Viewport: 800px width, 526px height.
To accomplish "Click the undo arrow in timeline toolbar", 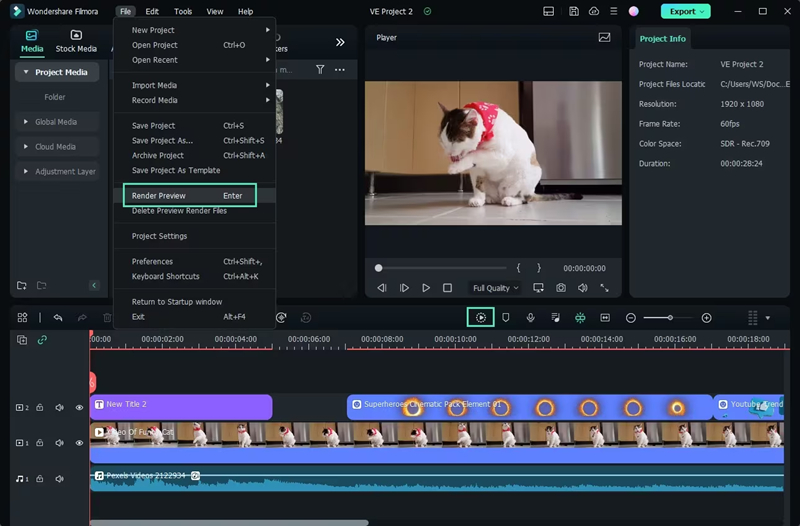I will (58, 318).
